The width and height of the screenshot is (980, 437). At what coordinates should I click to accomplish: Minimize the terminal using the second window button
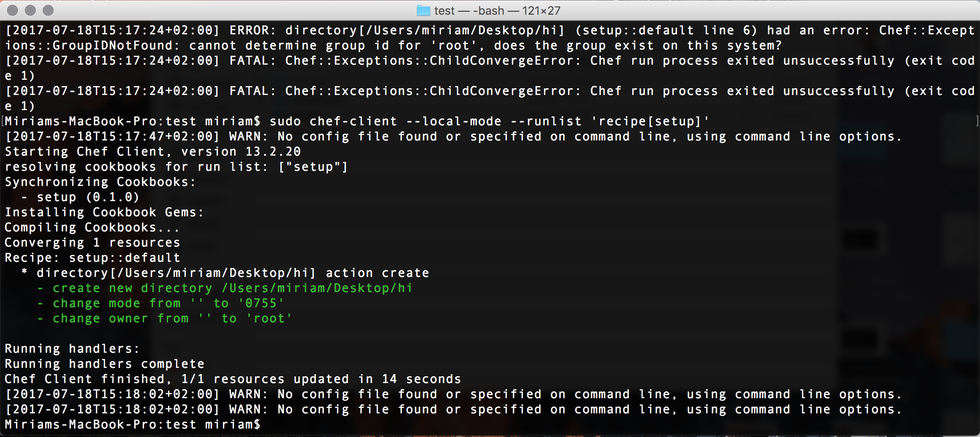click(x=30, y=10)
